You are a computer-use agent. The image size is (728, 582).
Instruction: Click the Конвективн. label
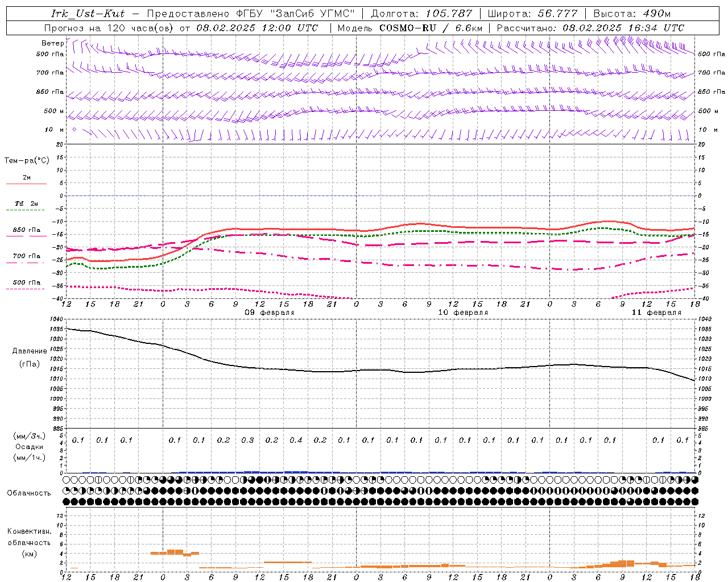tap(29, 531)
